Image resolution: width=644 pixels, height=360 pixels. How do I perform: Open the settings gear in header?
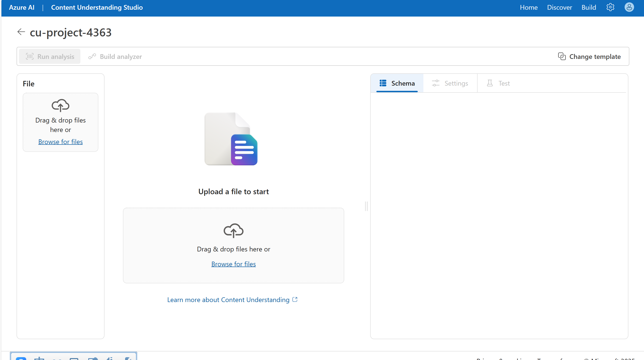[x=610, y=7]
